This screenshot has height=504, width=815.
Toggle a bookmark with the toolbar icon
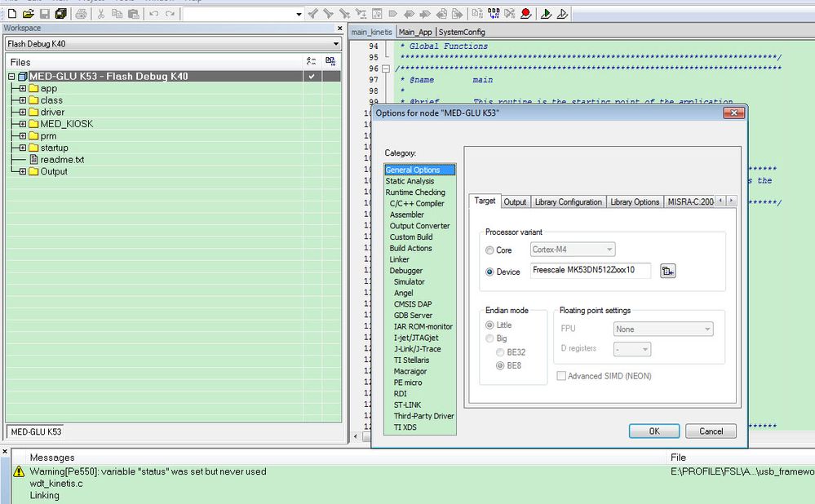pos(393,14)
